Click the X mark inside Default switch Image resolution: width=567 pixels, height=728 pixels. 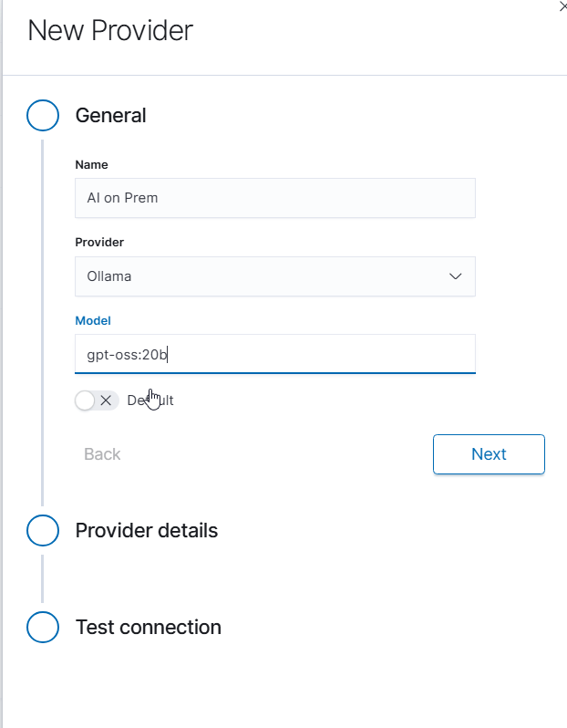coord(107,400)
